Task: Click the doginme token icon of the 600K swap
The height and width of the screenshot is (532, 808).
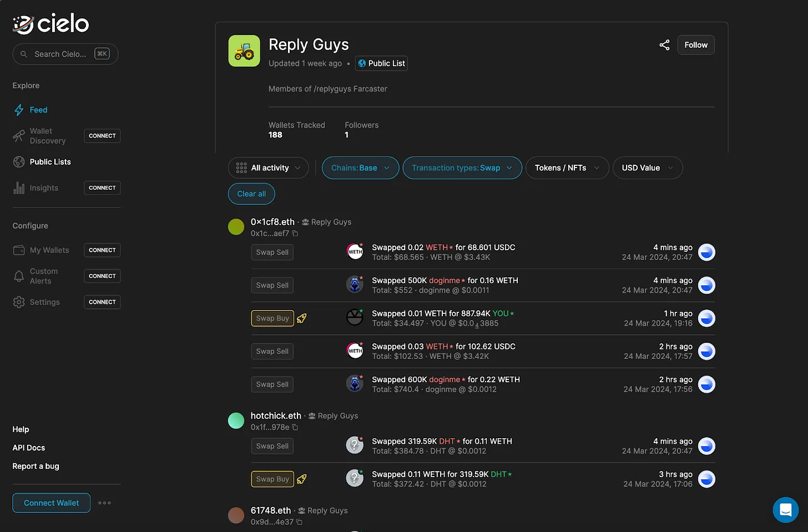Action: coord(355,384)
